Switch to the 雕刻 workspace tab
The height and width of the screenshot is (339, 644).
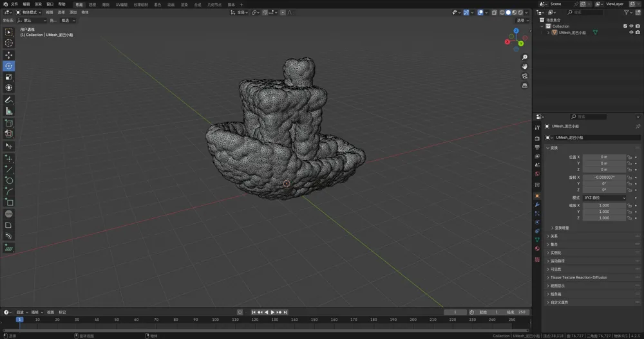106,5
